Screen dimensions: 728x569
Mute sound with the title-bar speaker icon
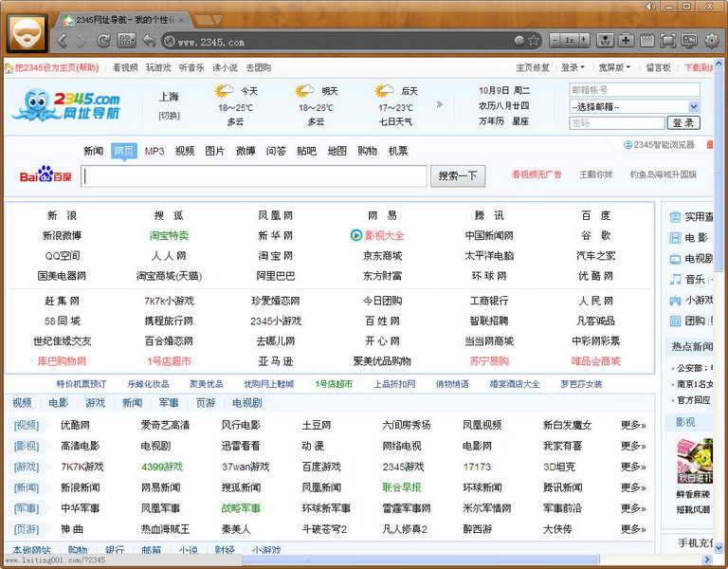[x=650, y=6]
